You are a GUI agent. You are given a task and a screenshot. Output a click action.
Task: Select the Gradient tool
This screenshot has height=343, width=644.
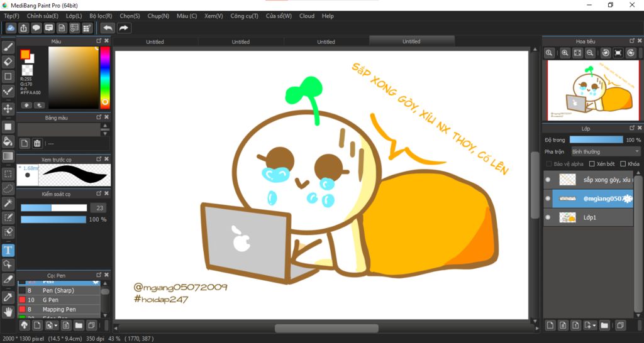point(8,156)
